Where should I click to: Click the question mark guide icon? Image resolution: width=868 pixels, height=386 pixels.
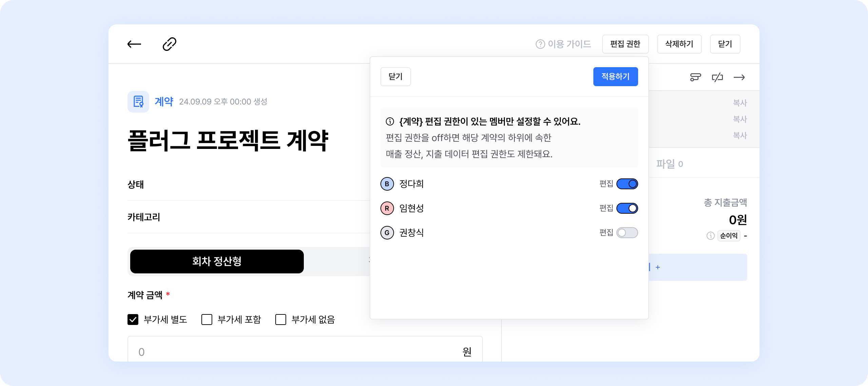pyautogui.click(x=540, y=44)
